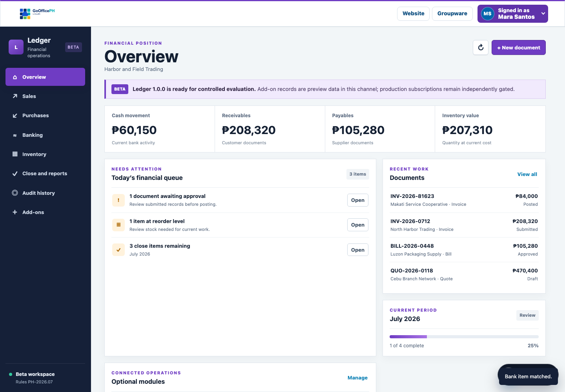The image size is (565, 392).
Task: Click the July 2026 progress bar
Action: pyautogui.click(x=464, y=337)
